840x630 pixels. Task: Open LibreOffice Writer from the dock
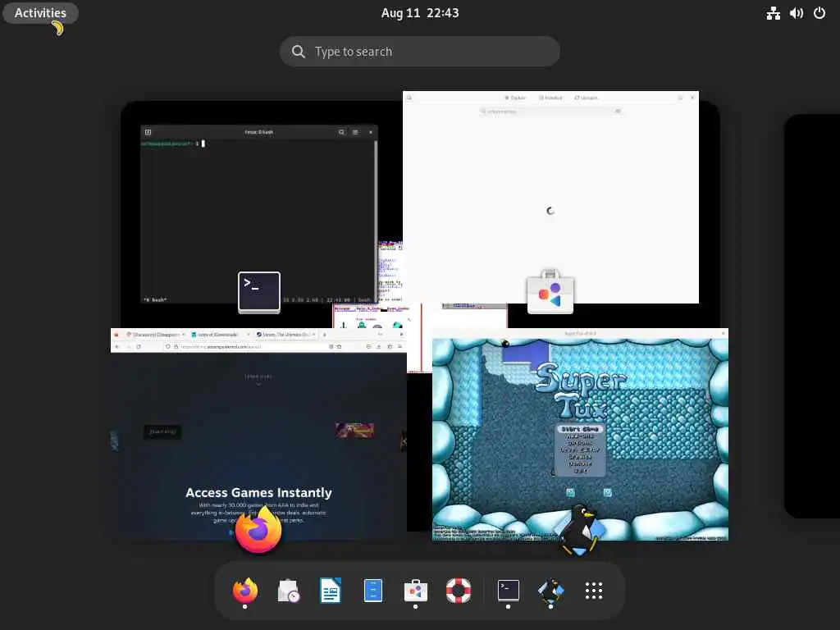point(330,591)
